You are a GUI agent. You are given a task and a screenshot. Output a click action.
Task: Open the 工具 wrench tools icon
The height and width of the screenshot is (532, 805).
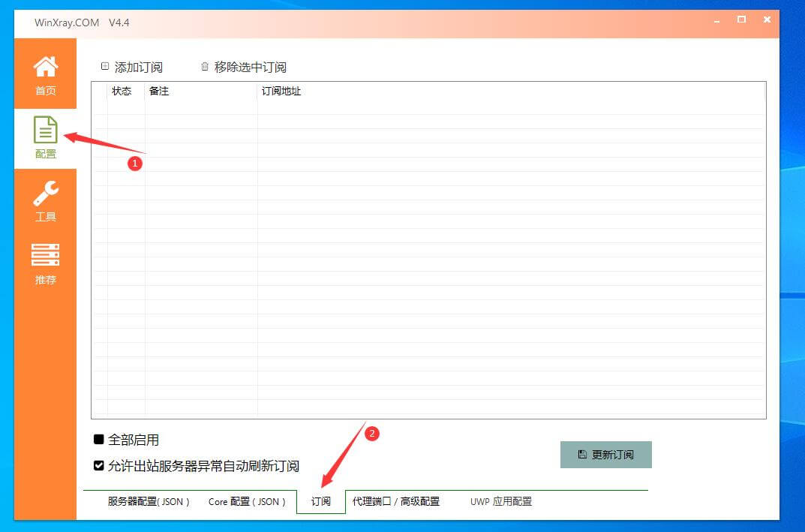45,201
